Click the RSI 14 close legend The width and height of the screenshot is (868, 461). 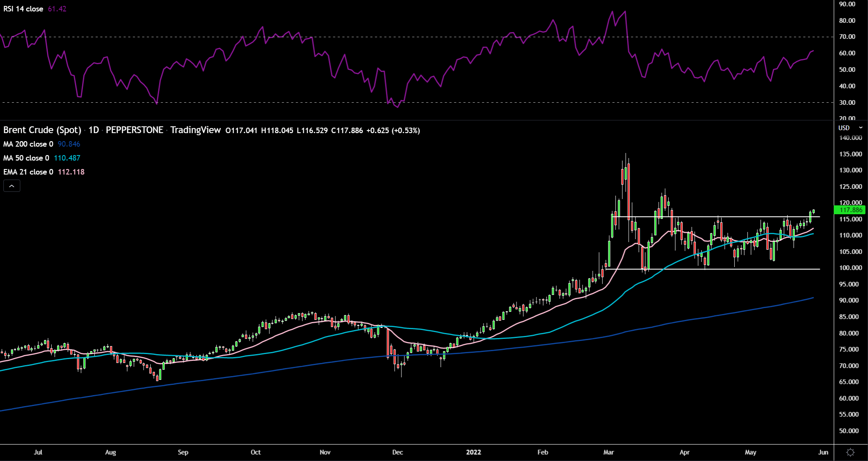pyautogui.click(x=23, y=9)
